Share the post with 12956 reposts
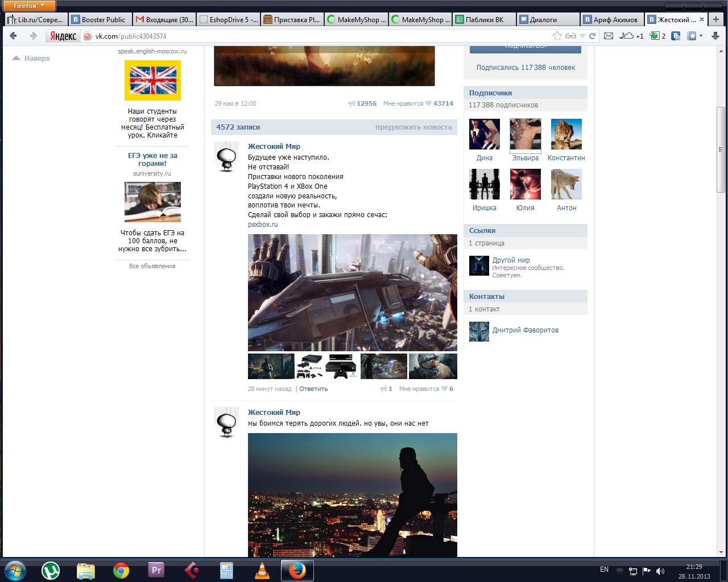The width and height of the screenshot is (728, 582). pos(362,103)
